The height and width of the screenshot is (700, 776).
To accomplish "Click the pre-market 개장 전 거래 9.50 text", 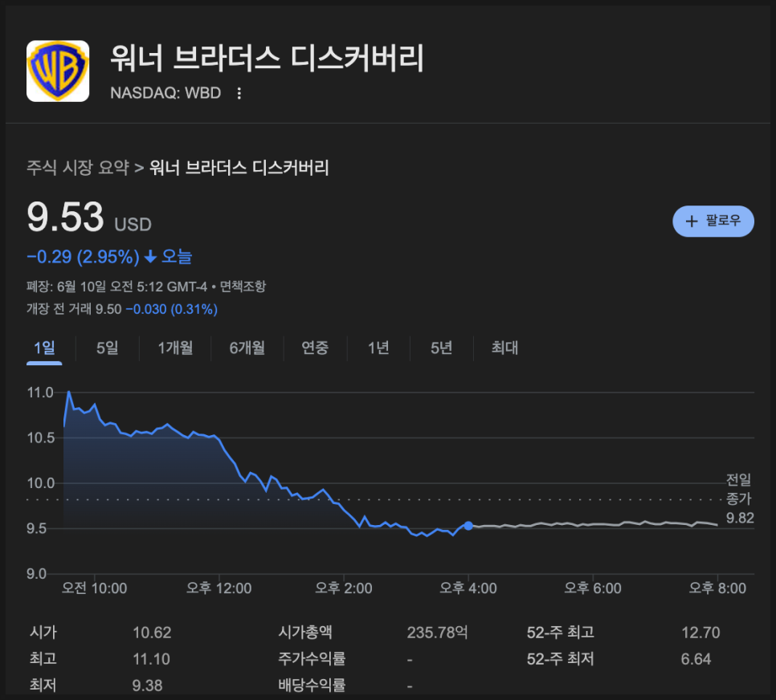I will tap(74, 309).
